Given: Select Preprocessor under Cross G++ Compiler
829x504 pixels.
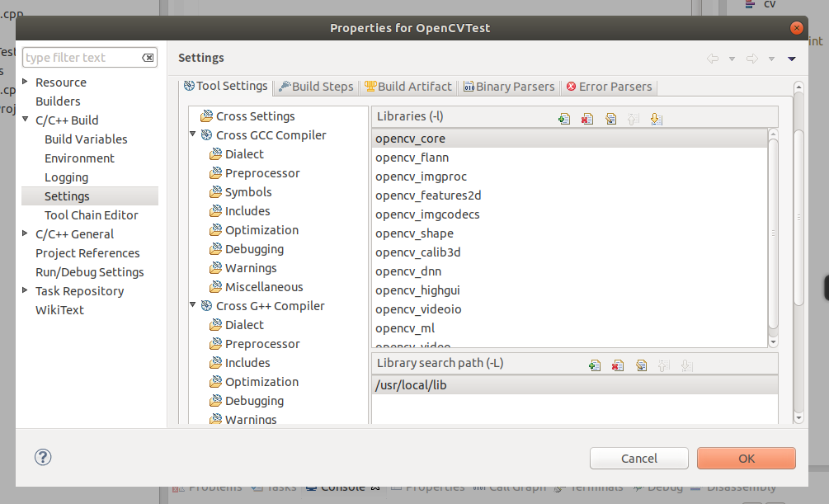Looking at the screenshot, I should click(262, 344).
